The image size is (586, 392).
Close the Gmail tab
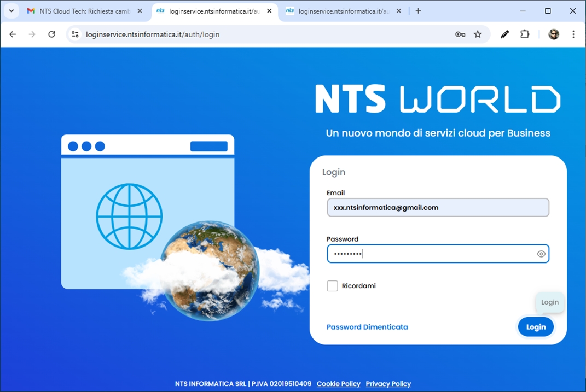140,11
